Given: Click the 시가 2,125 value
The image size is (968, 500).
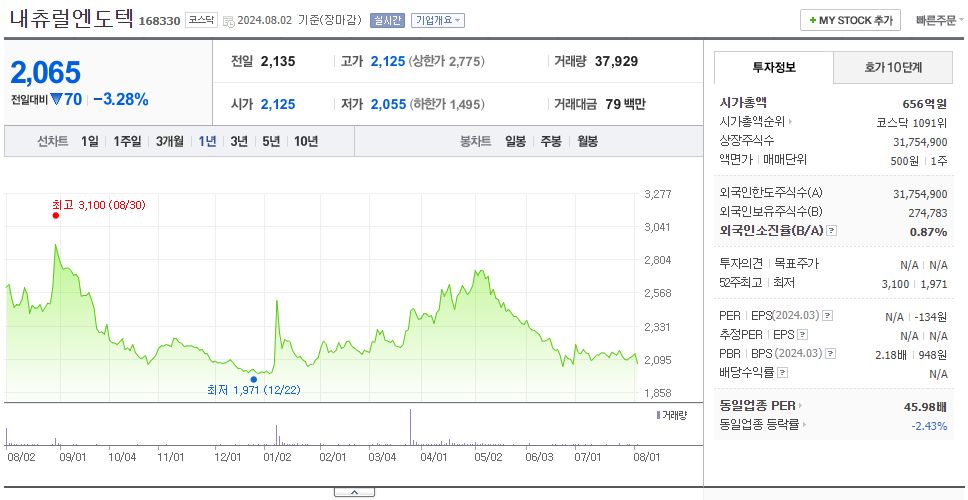Looking at the screenshot, I should click(x=278, y=104).
